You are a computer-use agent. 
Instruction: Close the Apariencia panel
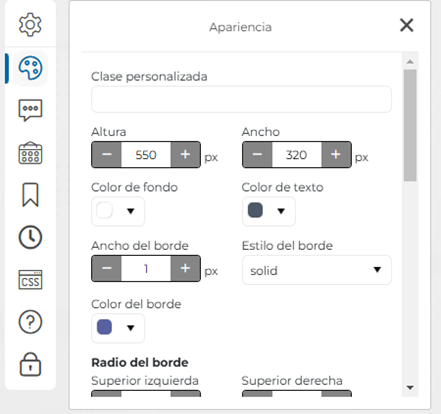point(407,25)
